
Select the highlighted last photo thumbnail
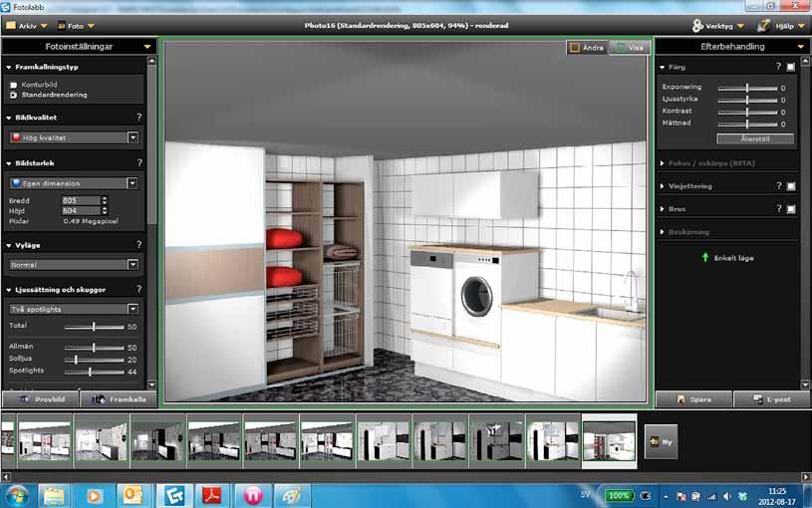[x=609, y=441]
